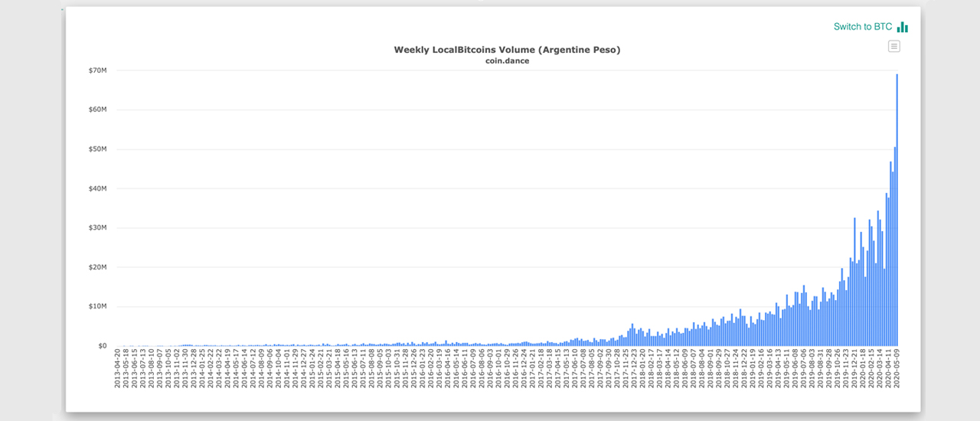The height and width of the screenshot is (421, 980).
Task: Select the $50M y-axis label
Action: click(x=97, y=149)
